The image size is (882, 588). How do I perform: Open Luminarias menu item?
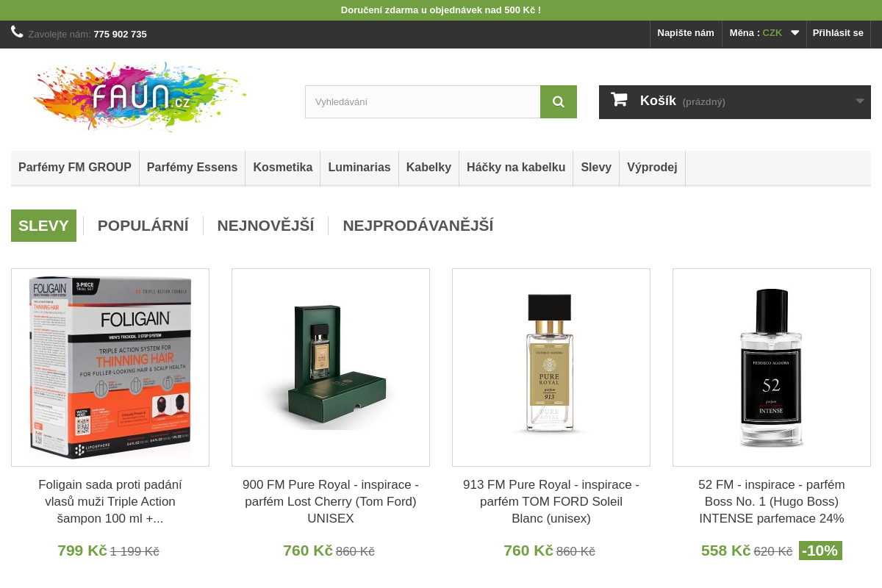click(359, 168)
